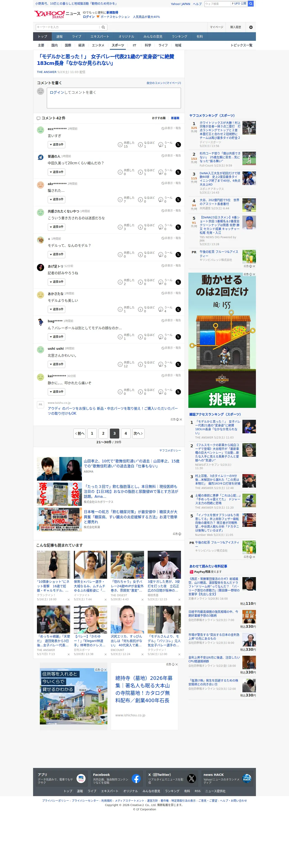
Task: Close the 住所等を入れると house ad
Action: point(105,670)
